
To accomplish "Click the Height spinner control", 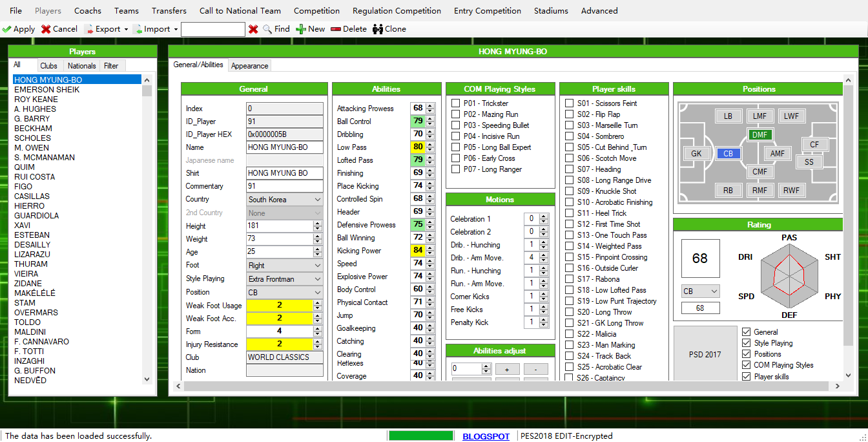I will pyautogui.click(x=318, y=226).
